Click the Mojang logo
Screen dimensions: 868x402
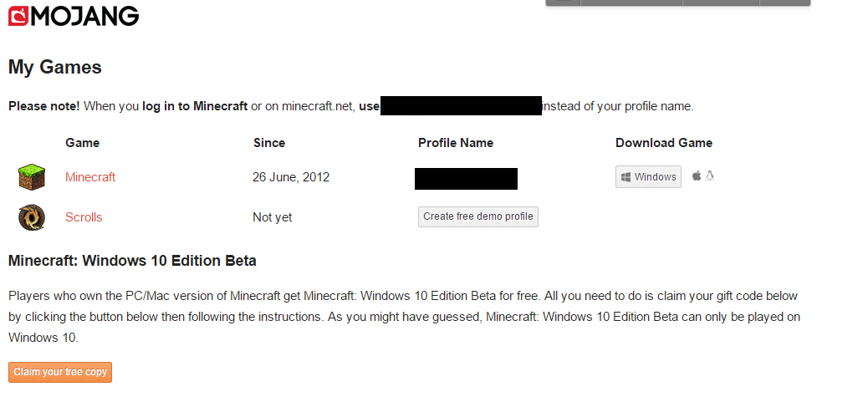[x=74, y=16]
